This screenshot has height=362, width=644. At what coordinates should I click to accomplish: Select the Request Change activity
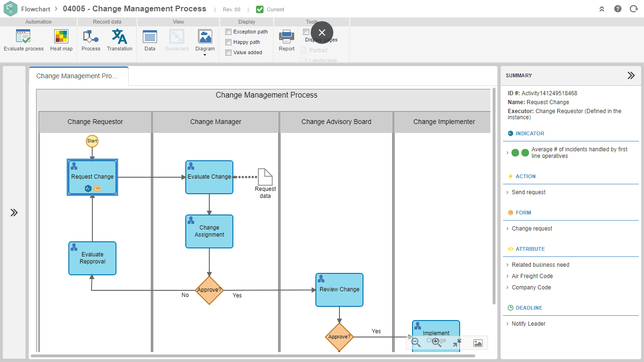[x=92, y=177]
